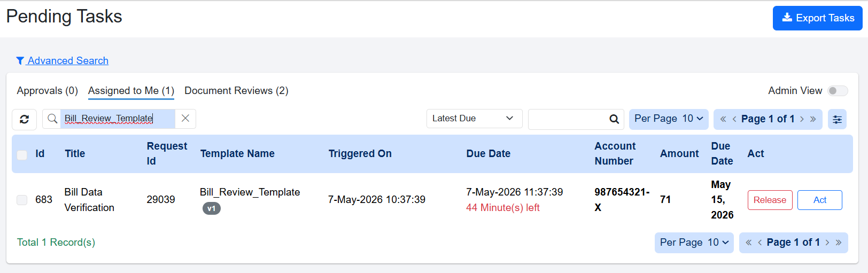The height and width of the screenshot is (273, 868).
Task: Expand the bottom Per Page 10 dropdown
Action: 694,243
